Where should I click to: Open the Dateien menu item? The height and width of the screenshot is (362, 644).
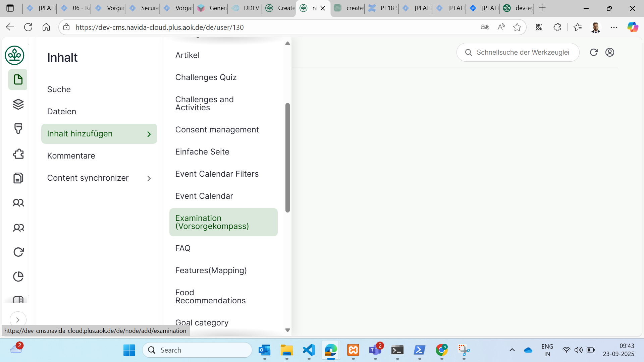62,112
